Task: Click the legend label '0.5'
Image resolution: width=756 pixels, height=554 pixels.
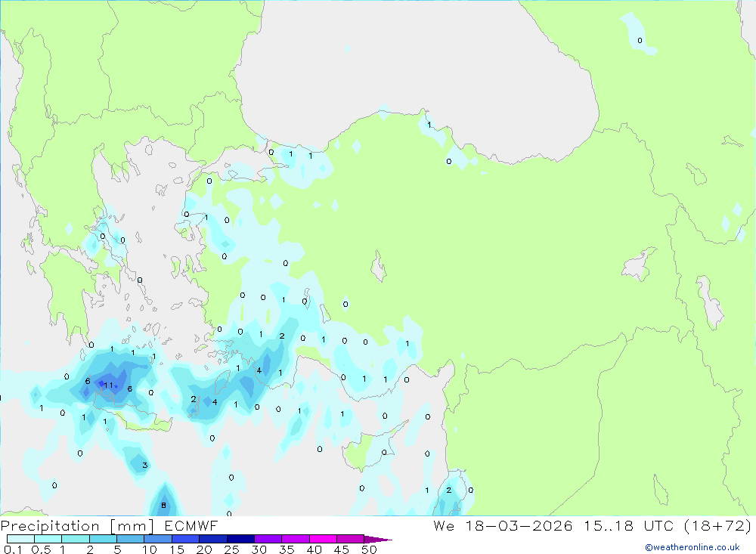Action: tap(41, 549)
